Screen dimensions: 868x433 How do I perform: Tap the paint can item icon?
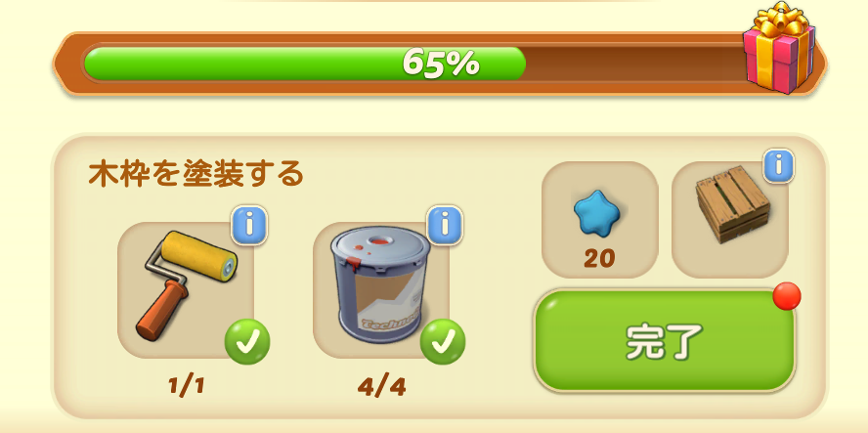pyautogui.click(x=380, y=284)
